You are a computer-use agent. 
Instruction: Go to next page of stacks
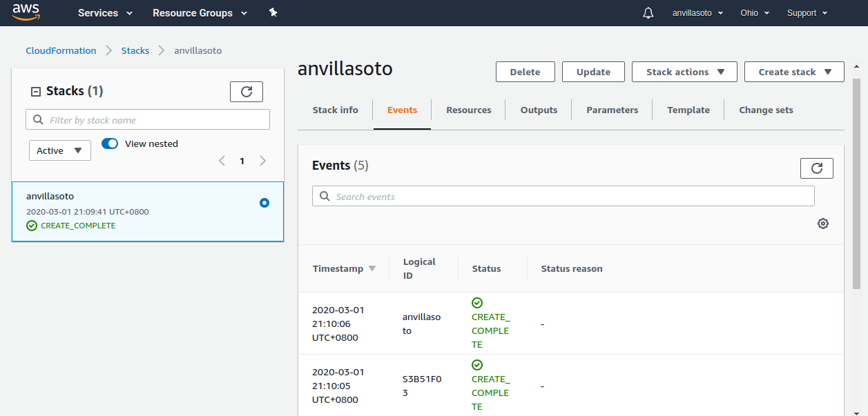pos(262,161)
